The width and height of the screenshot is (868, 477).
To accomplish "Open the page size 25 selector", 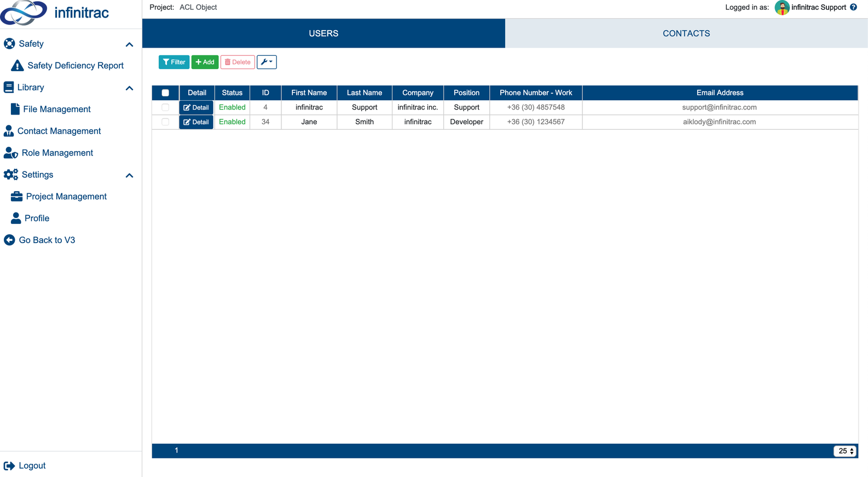I will tap(845, 451).
